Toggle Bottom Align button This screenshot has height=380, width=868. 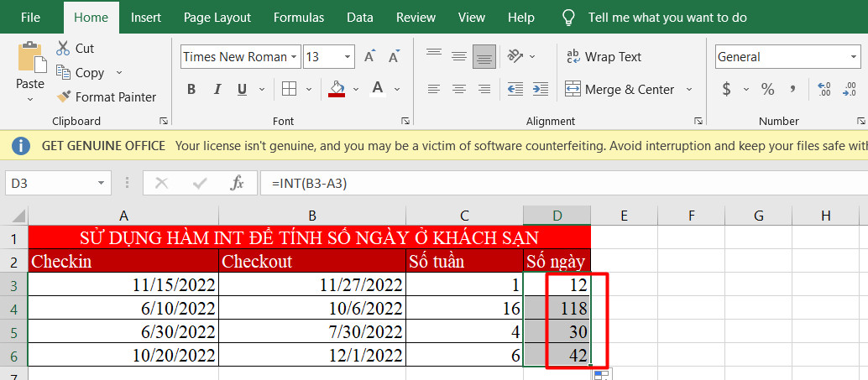click(484, 56)
